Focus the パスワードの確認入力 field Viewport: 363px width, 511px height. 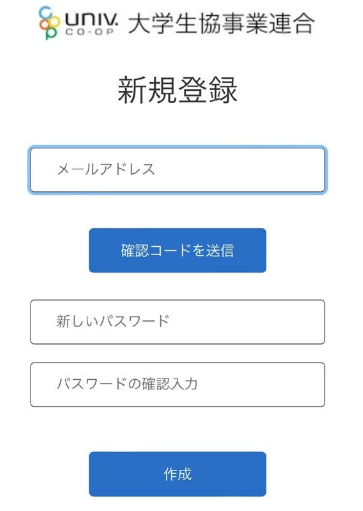coord(177,384)
